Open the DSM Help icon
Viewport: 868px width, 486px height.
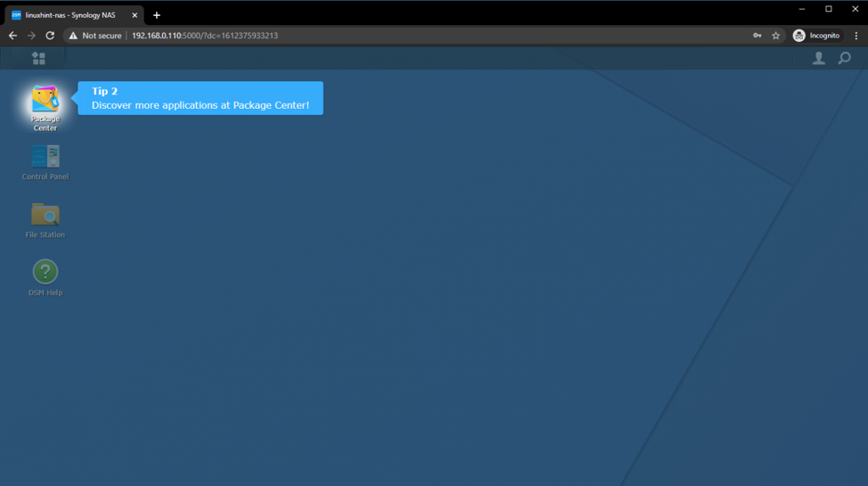(x=45, y=278)
